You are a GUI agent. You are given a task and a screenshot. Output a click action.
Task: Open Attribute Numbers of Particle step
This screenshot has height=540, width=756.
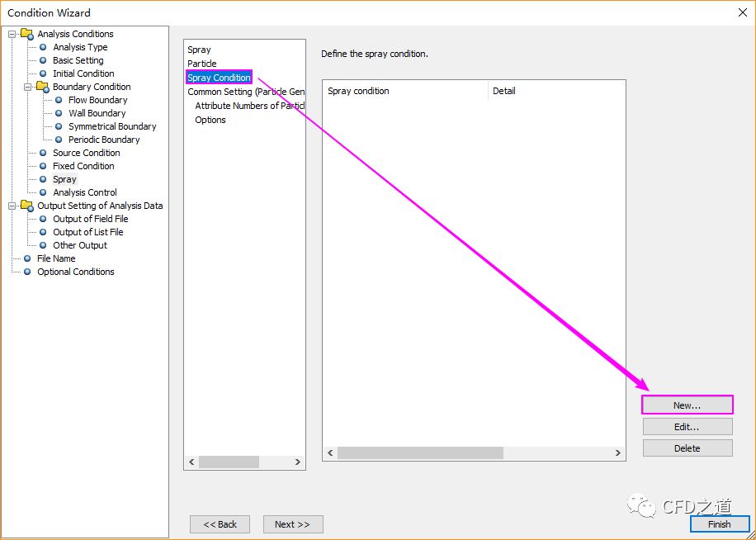tap(250, 106)
